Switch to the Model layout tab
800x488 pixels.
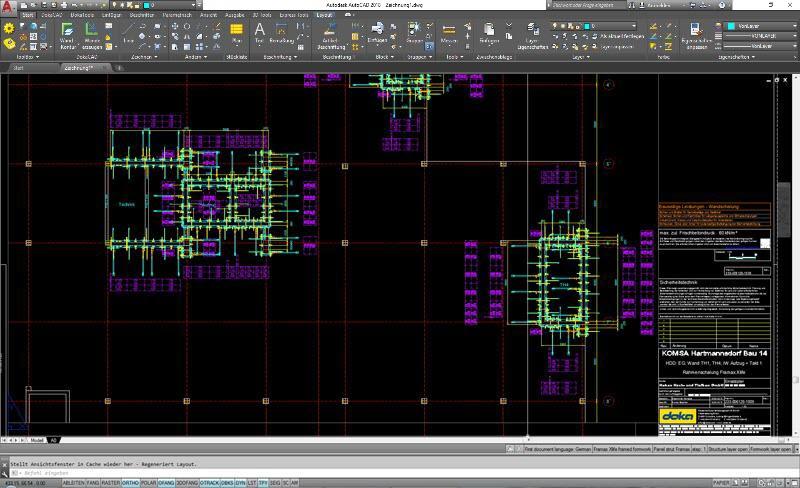tap(37, 439)
